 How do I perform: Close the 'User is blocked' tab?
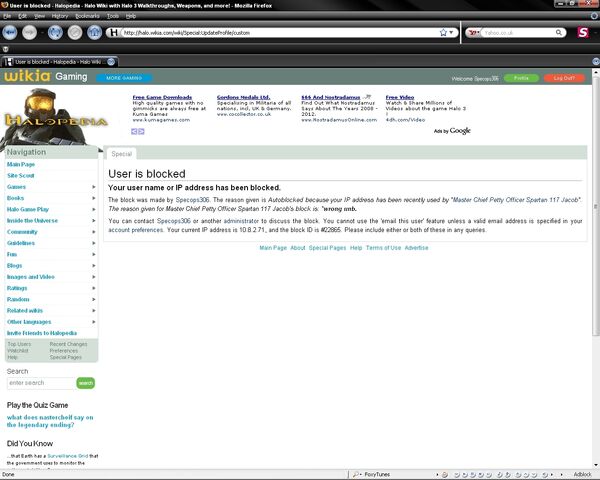pos(111,62)
